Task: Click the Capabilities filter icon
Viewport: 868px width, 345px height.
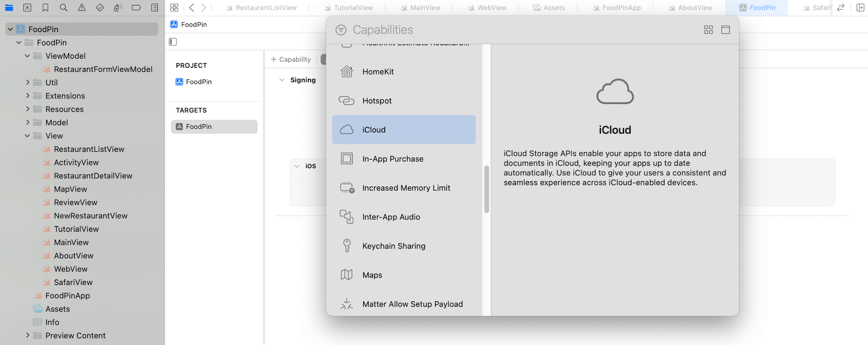Action: [x=341, y=30]
